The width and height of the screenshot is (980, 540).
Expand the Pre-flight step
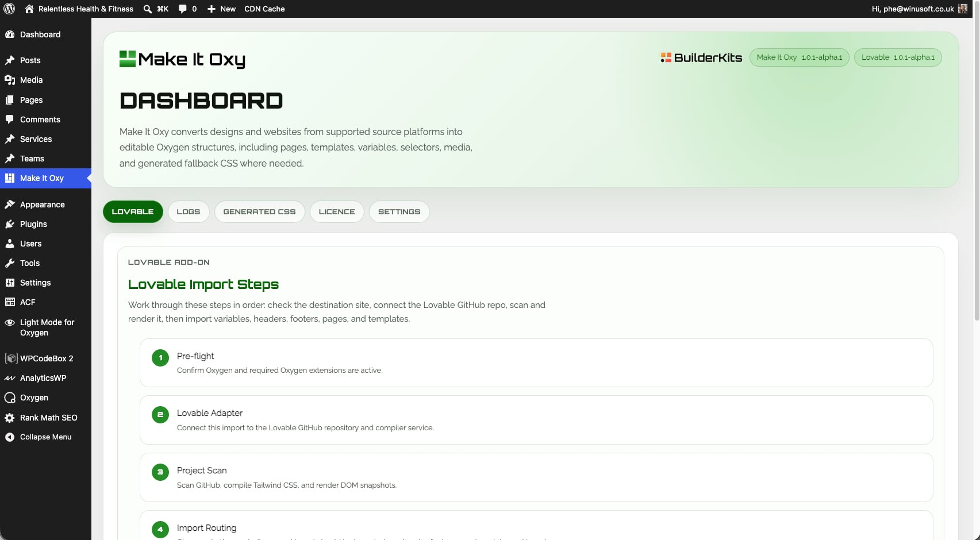pos(536,362)
